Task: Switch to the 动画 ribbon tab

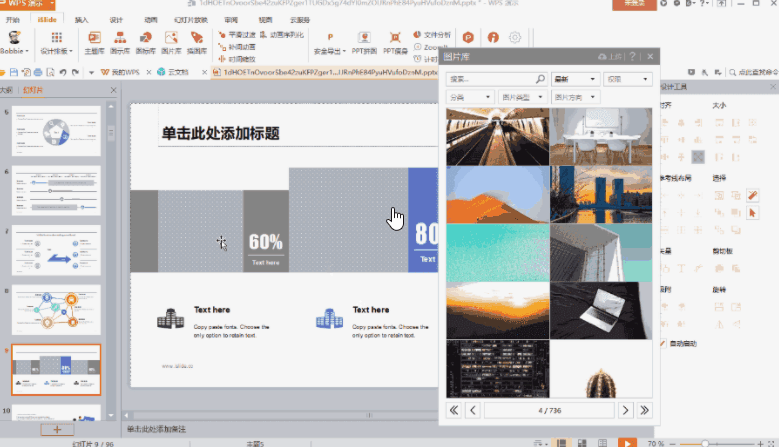Action: pyautogui.click(x=151, y=20)
